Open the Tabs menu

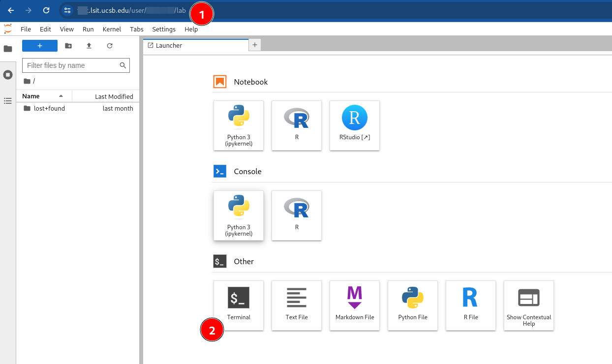point(137,30)
